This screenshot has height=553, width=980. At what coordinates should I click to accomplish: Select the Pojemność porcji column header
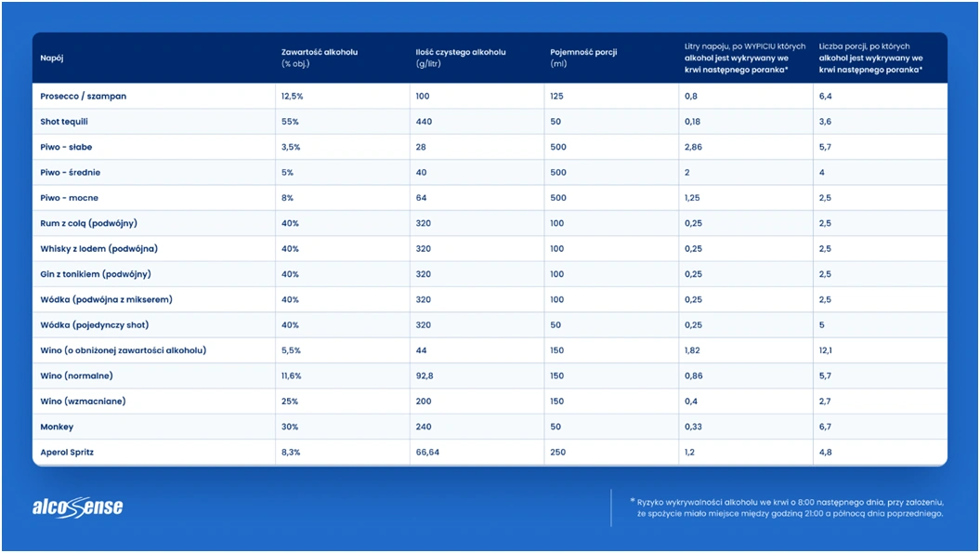click(583, 58)
